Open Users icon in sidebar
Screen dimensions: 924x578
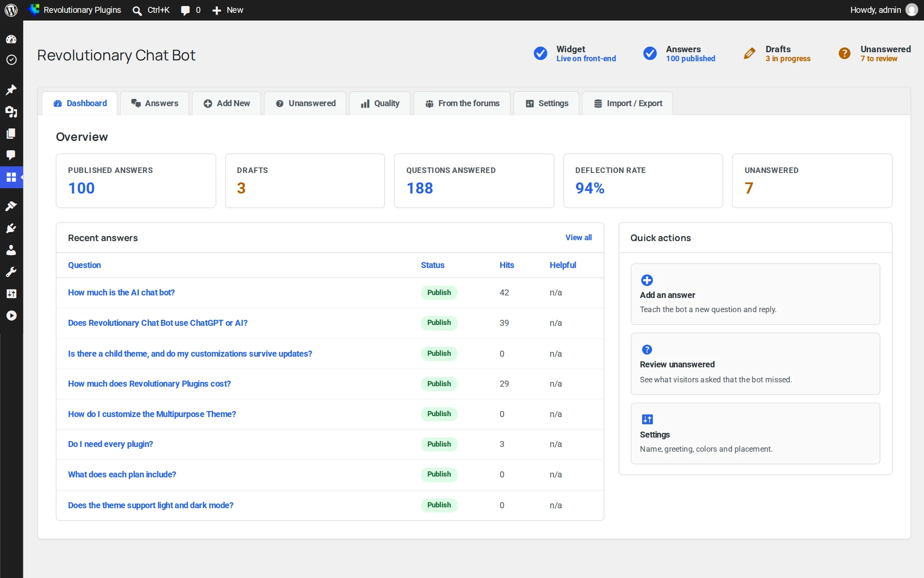(x=11, y=250)
